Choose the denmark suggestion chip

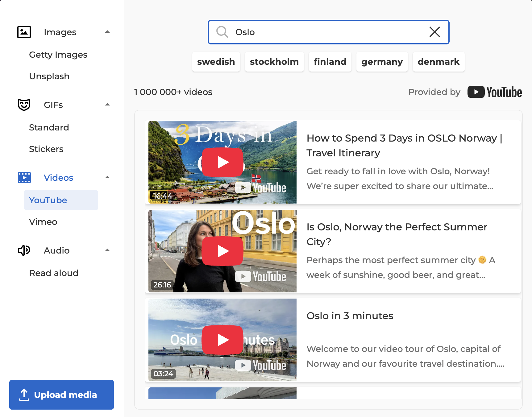pyautogui.click(x=439, y=62)
